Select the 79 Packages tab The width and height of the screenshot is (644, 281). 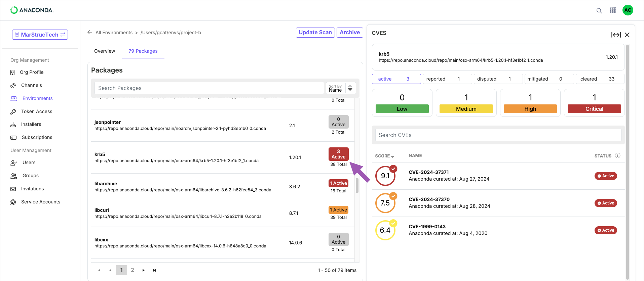click(x=143, y=51)
